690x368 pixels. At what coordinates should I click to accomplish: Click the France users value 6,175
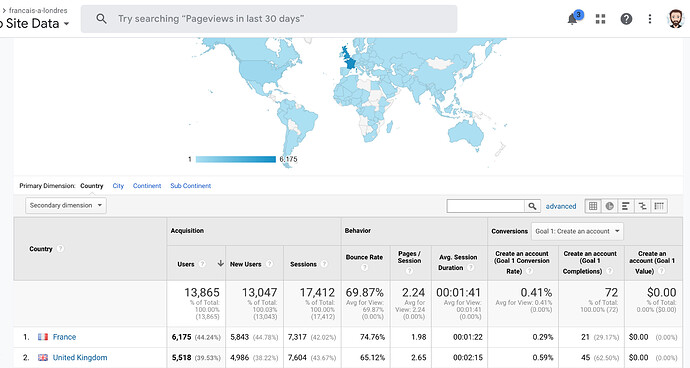[x=181, y=337]
